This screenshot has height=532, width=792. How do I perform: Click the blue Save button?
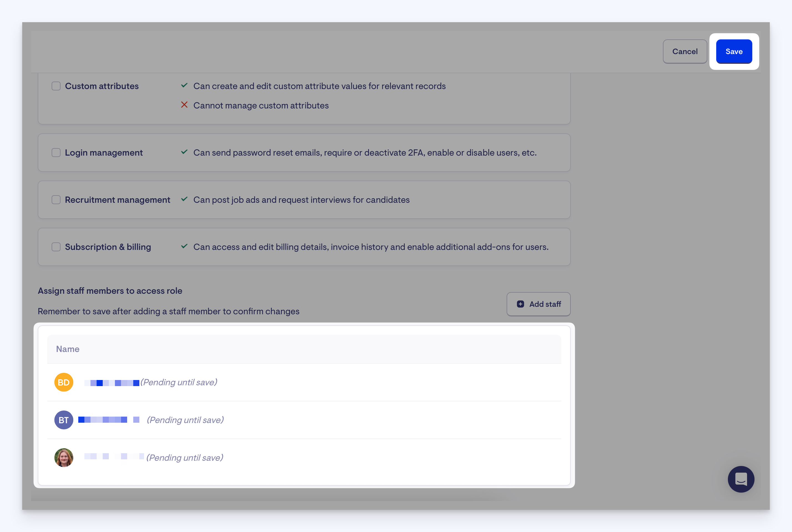(x=734, y=52)
